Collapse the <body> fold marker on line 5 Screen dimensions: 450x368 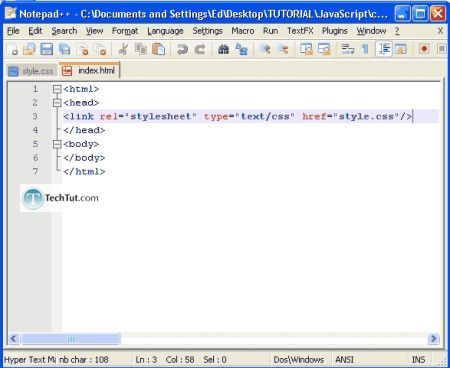57,144
